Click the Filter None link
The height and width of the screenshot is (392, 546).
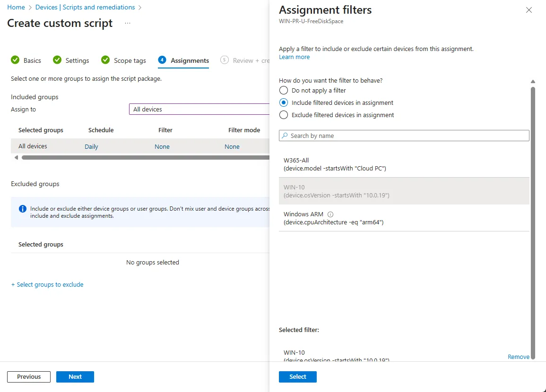point(162,147)
